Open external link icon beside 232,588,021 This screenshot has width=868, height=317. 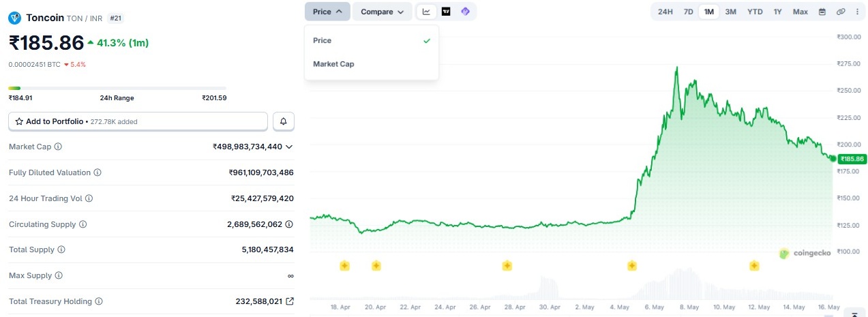pos(290,301)
